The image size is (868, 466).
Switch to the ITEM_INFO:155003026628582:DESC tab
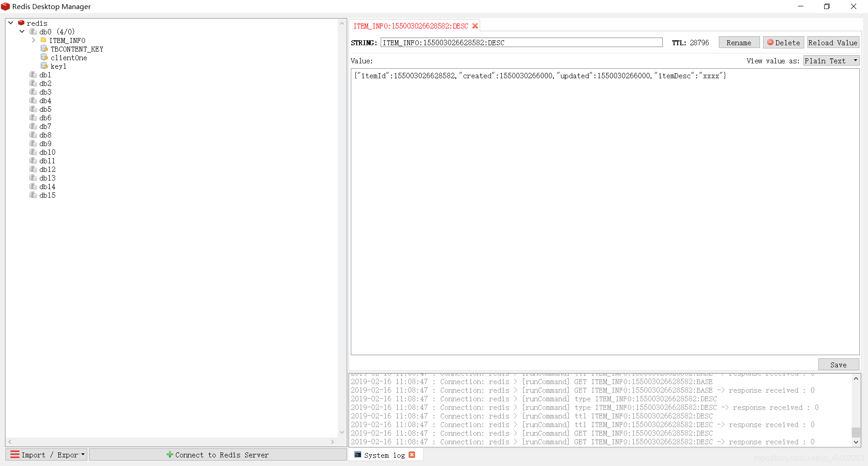[410, 26]
